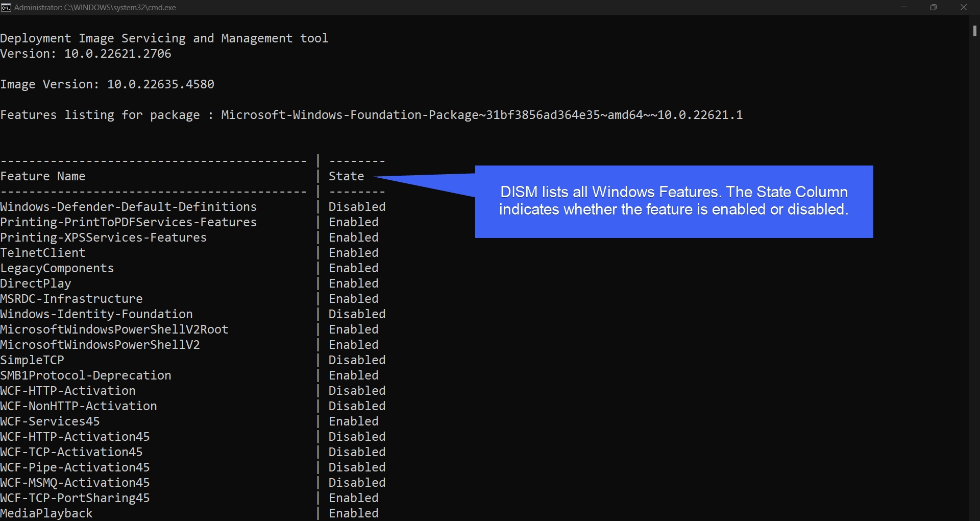Click the 'Deployment Image Servicing and Management tool' line
Viewport: 980px width, 521px height.
[164, 38]
